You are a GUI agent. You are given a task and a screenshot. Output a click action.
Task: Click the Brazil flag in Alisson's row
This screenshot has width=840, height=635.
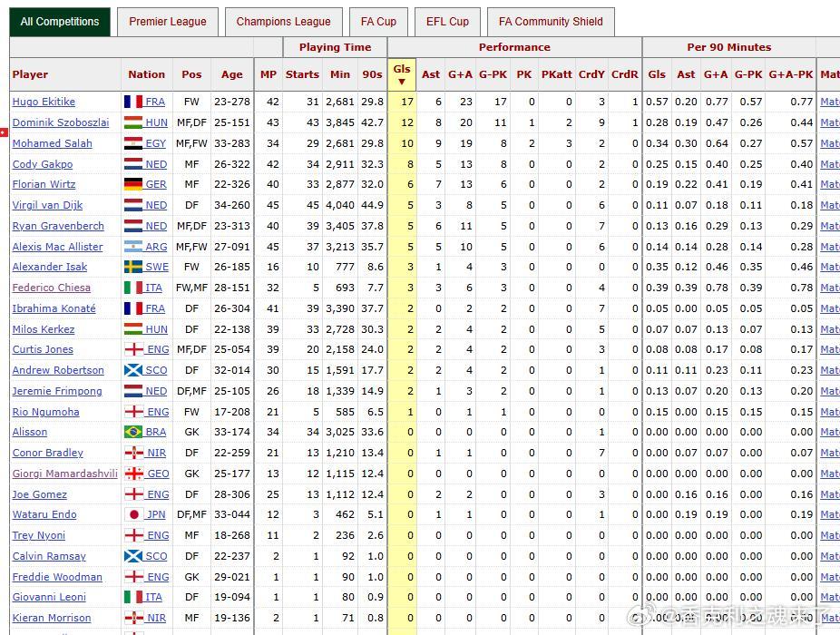(133, 432)
